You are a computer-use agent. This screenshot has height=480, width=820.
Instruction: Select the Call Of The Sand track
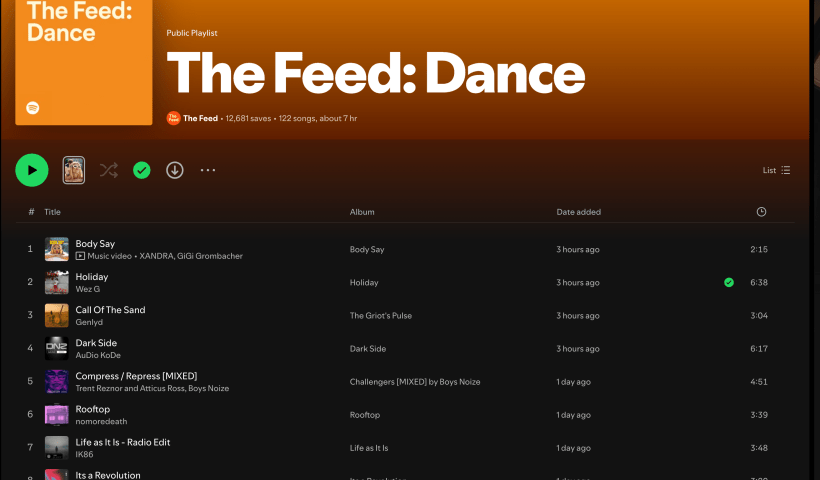(x=110, y=310)
